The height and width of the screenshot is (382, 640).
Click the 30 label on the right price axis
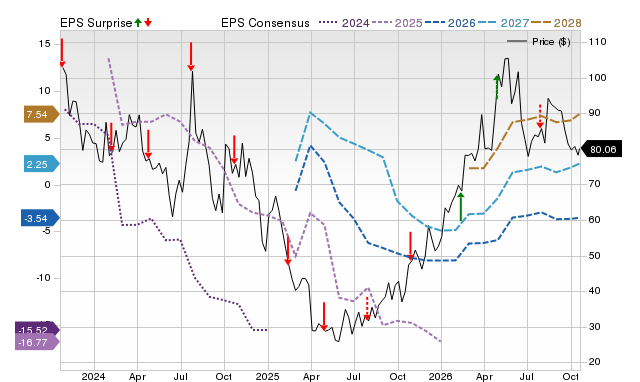(x=595, y=326)
